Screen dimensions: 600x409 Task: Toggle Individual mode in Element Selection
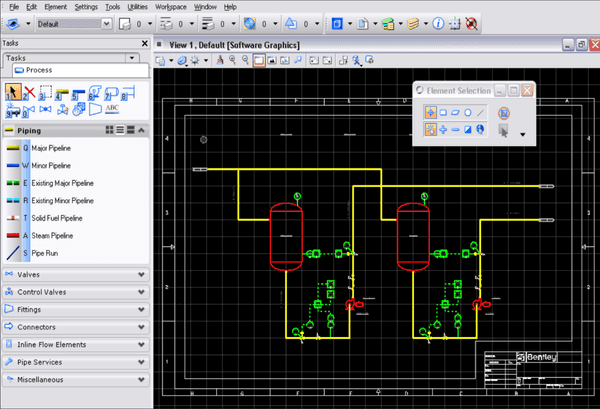pyautogui.click(x=429, y=112)
